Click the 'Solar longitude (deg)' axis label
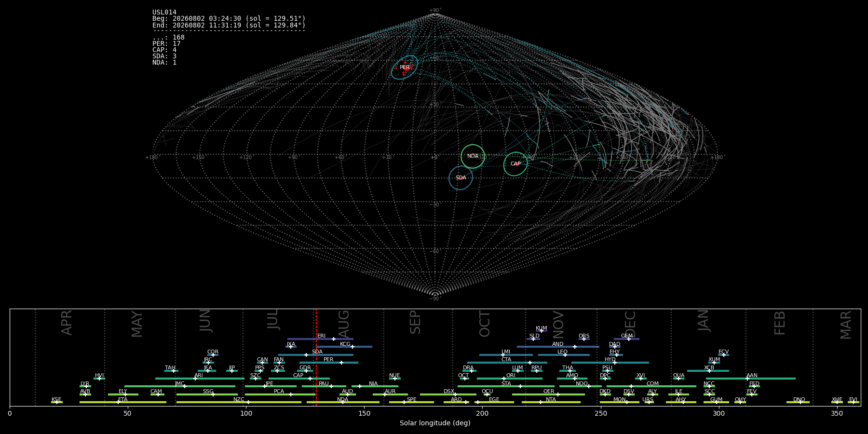 click(435, 423)
